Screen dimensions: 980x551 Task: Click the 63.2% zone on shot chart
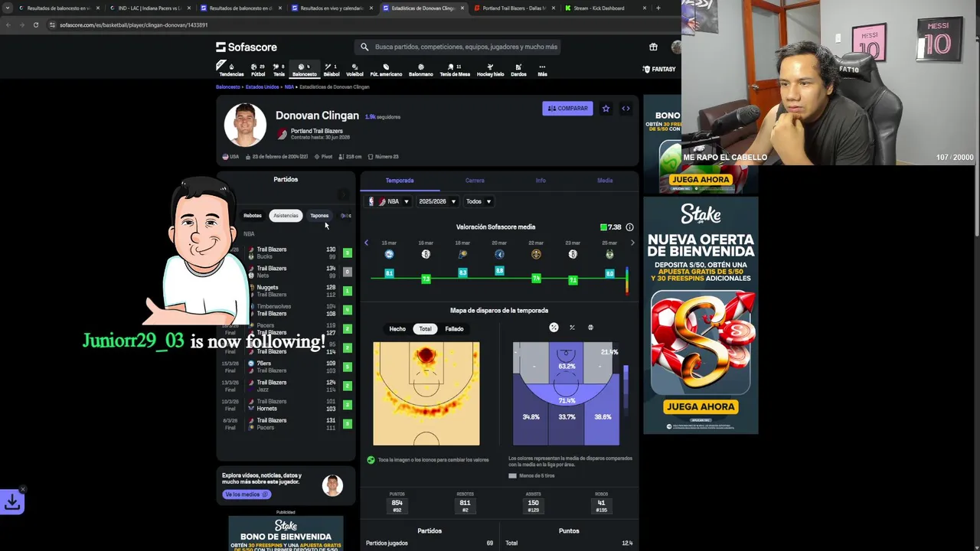[x=566, y=367]
